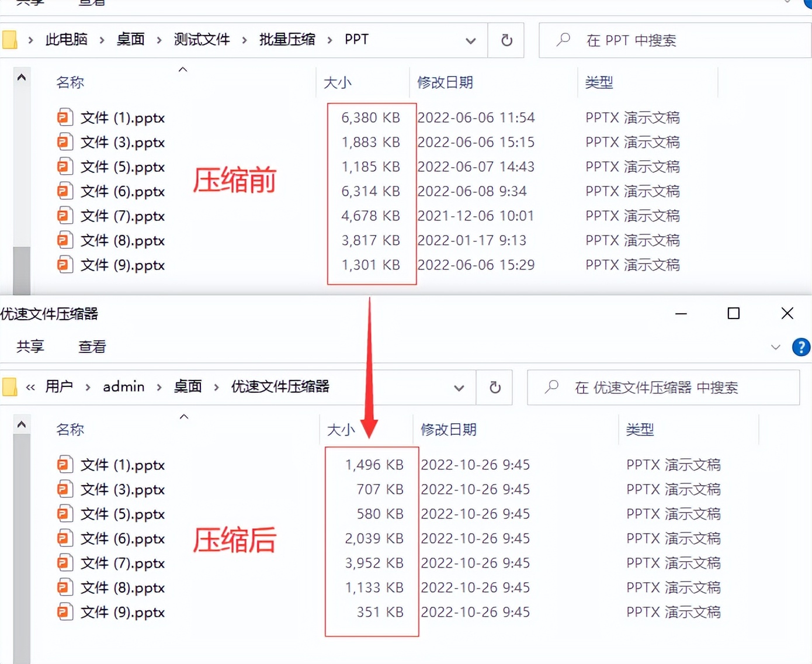
Task: Click the folder icon in the top address bar
Action: (9, 39)
